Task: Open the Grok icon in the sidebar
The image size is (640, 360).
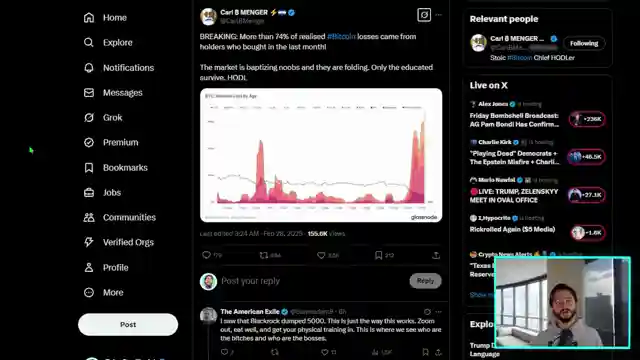Action: click(89, 118)
